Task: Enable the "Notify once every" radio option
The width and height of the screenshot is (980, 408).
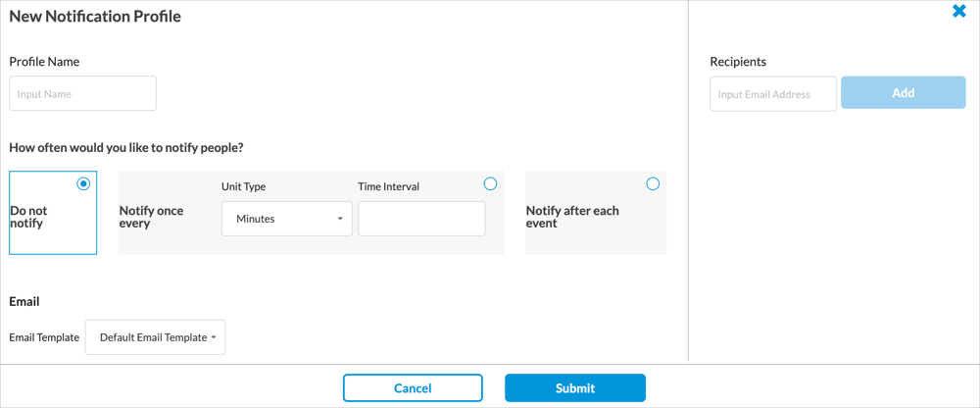Action: click(x=490, y=183)
